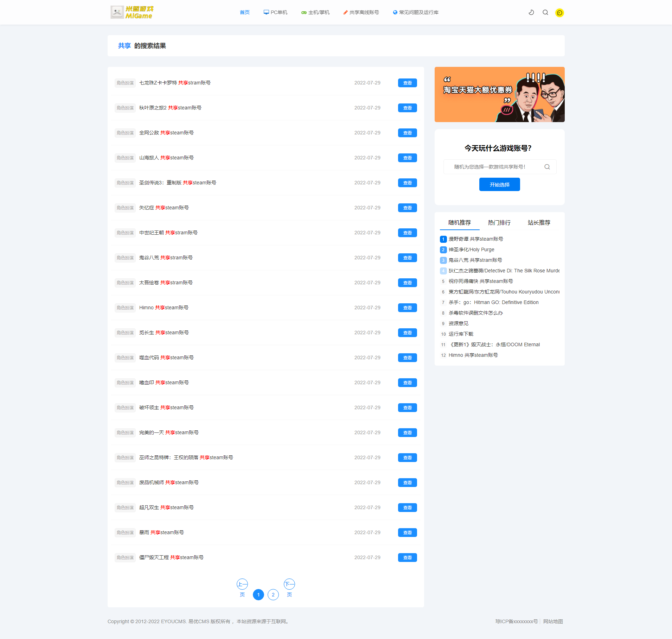Open site search via the magnifier icon
Screen dimensions: 672x639
click(545, 12)
